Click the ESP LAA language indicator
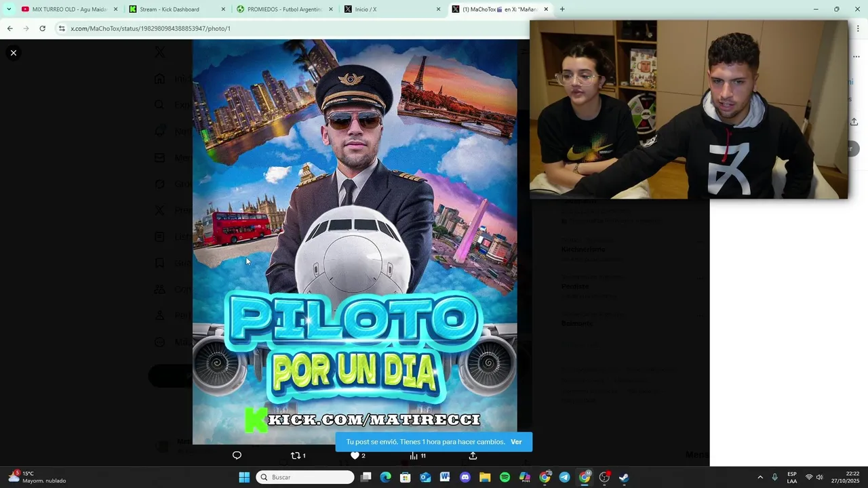Viewport: 868px width, 488px height. coord(792,477)
